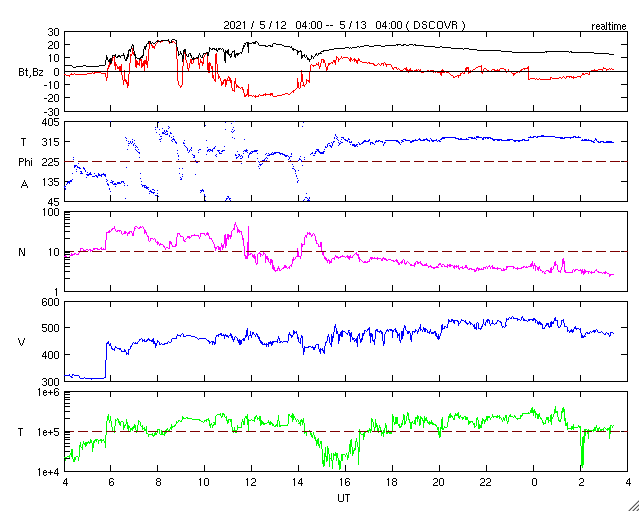Click the window resize grip corner
Screen dimensions: 640x512
click(634, 506)
